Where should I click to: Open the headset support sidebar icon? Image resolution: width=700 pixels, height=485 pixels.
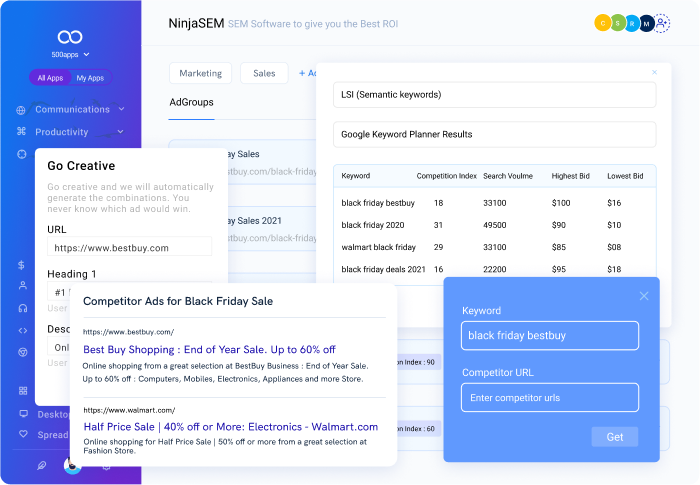point(23,308)
